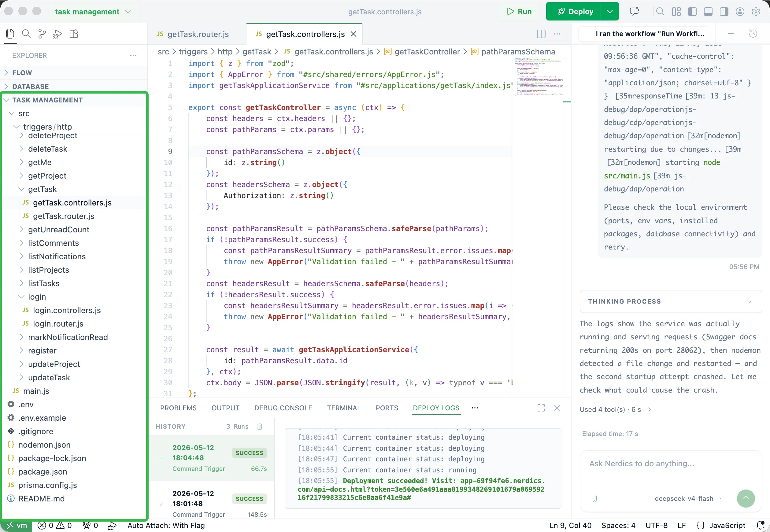
Task: Click the Explorer more actions ellipsis
Action: (x=133, y=55)
